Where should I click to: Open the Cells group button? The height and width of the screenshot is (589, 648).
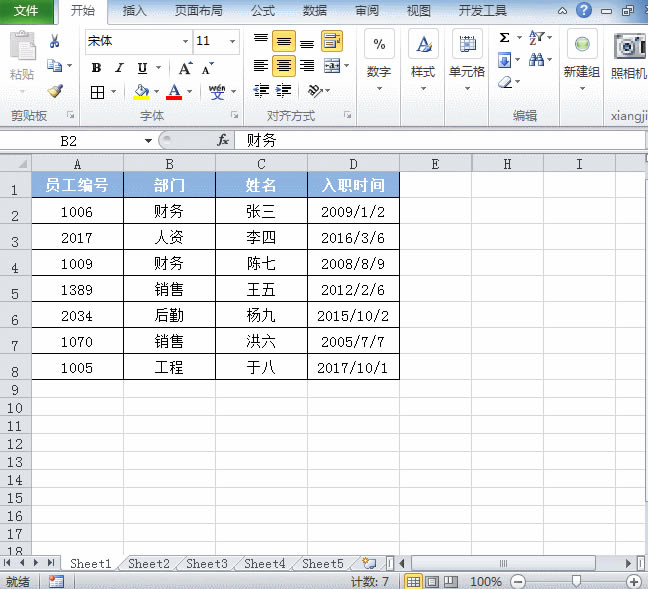click(x=467, y=43)
